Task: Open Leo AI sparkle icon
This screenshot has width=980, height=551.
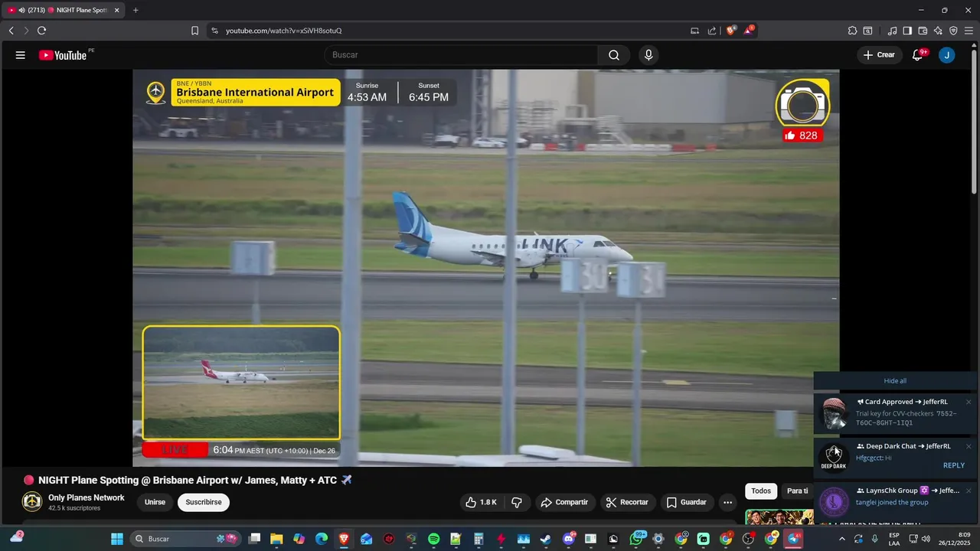Action: [938, 31]
